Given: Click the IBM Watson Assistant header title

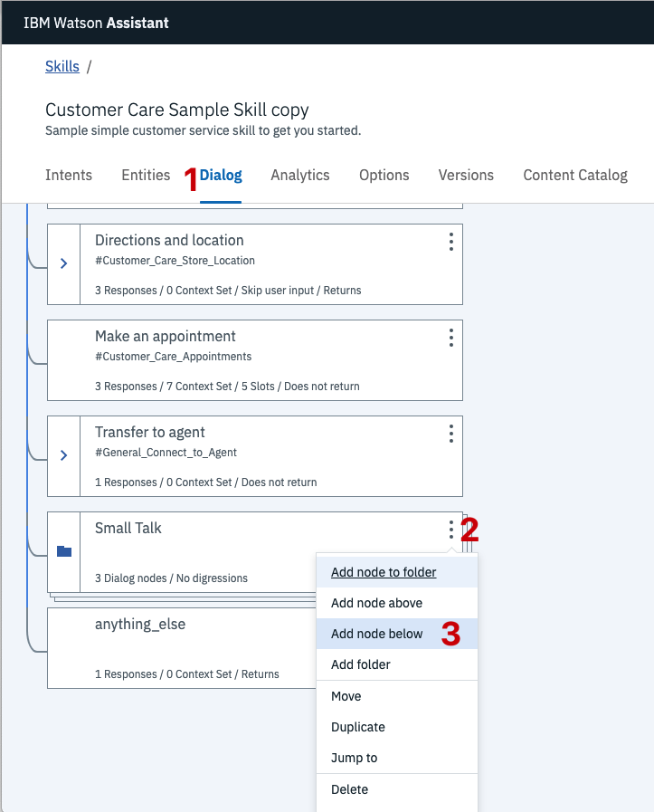Looking at the screenshot, I should [96, 23].
